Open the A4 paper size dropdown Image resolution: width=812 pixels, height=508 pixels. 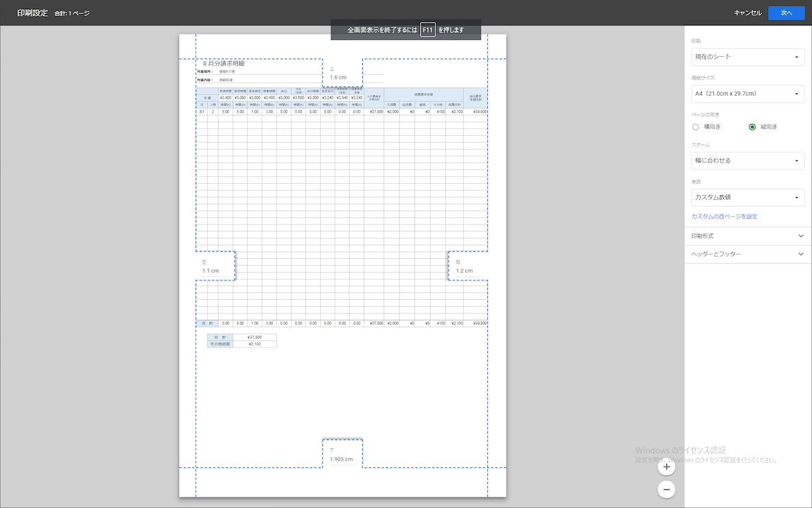[x=747, y=94]
